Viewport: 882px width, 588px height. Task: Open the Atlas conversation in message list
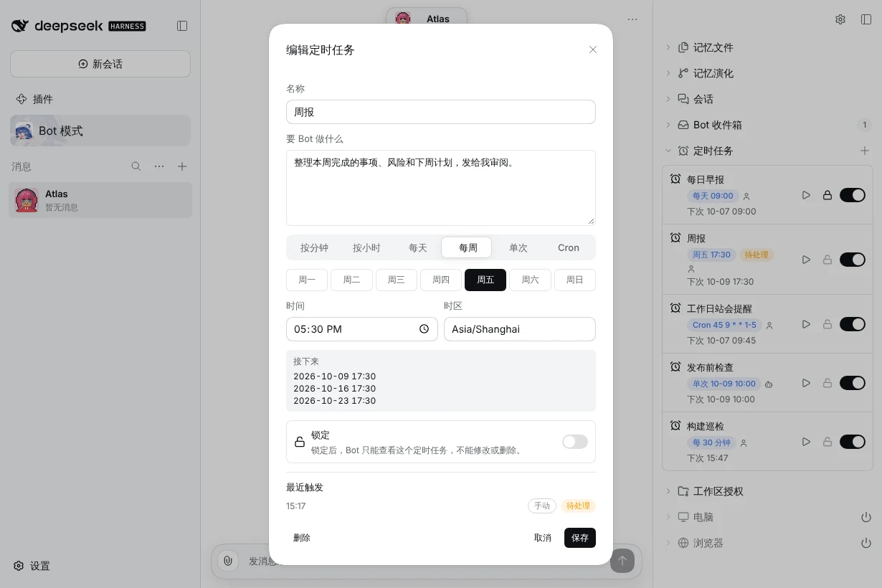click(x=100, y=200)
